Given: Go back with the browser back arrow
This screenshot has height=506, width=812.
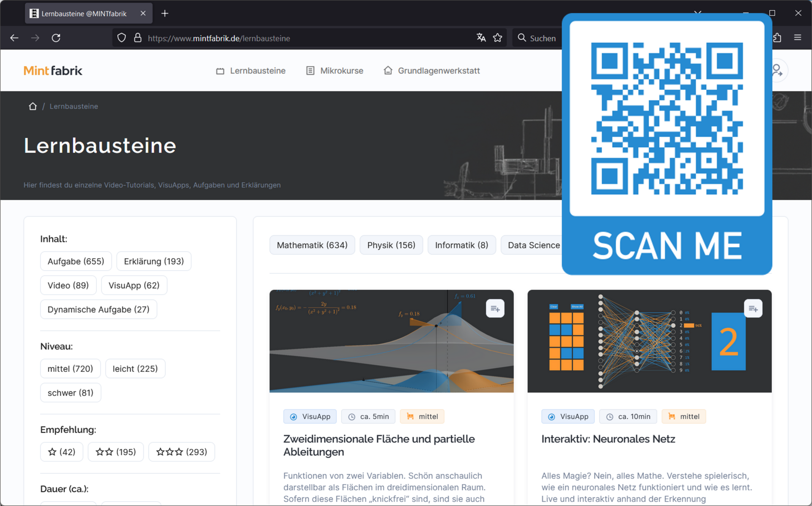Looking at the screenshot, I should point(14,38).
